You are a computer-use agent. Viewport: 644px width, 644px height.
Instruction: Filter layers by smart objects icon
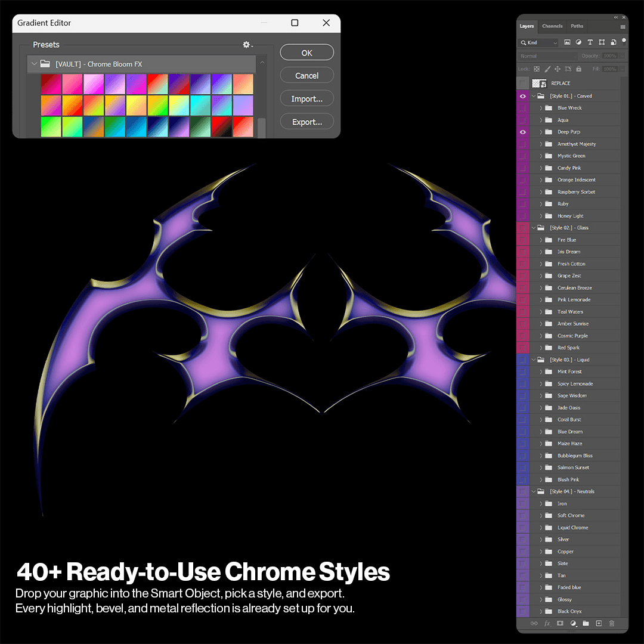pos(613,42)
